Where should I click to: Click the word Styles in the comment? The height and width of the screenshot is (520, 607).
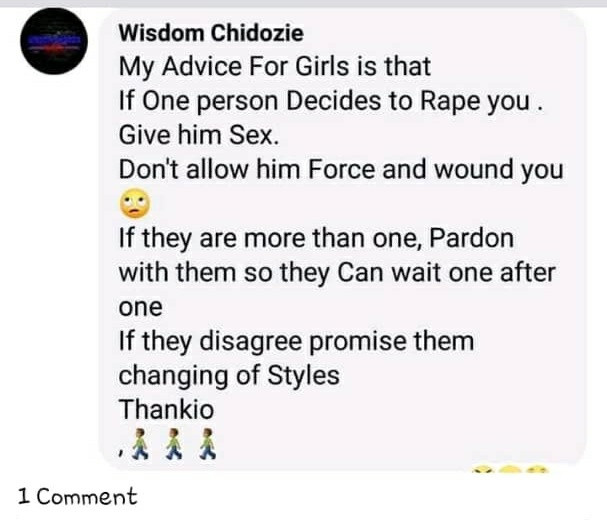(304, 375)
